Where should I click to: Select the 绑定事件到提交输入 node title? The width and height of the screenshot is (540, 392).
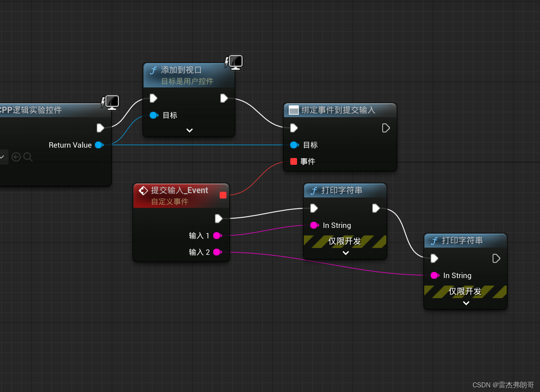point(338,110)
